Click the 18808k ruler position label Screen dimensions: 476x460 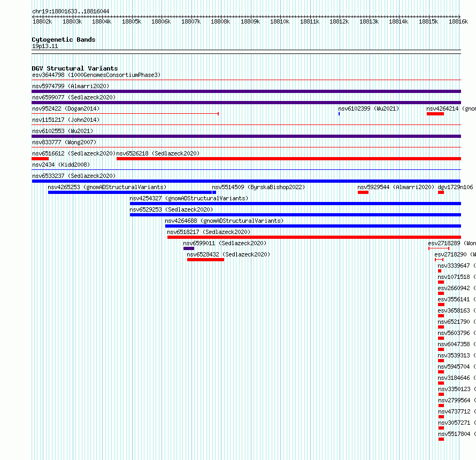220,21
